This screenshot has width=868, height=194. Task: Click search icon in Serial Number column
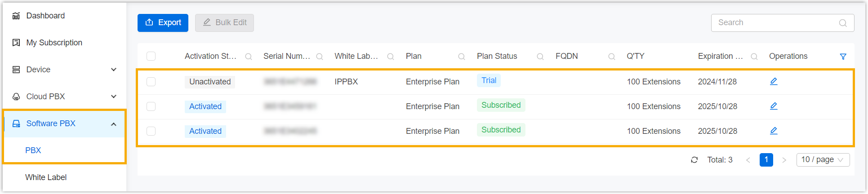320,57
